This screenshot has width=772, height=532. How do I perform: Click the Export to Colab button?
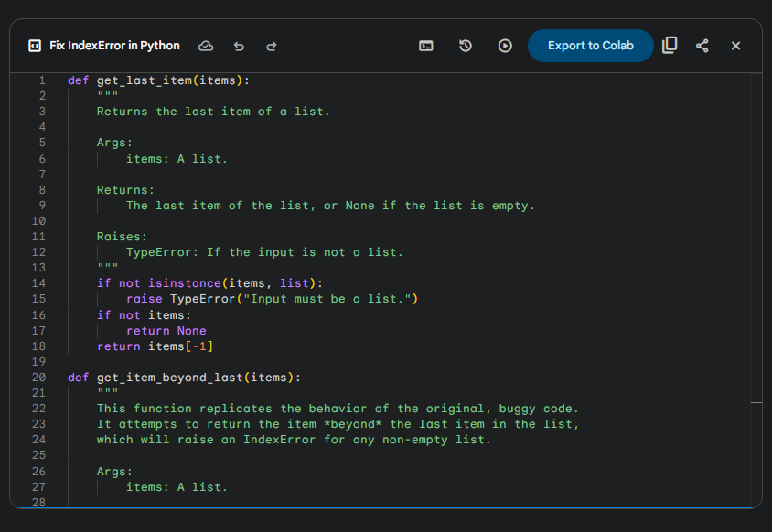point(590,46)
